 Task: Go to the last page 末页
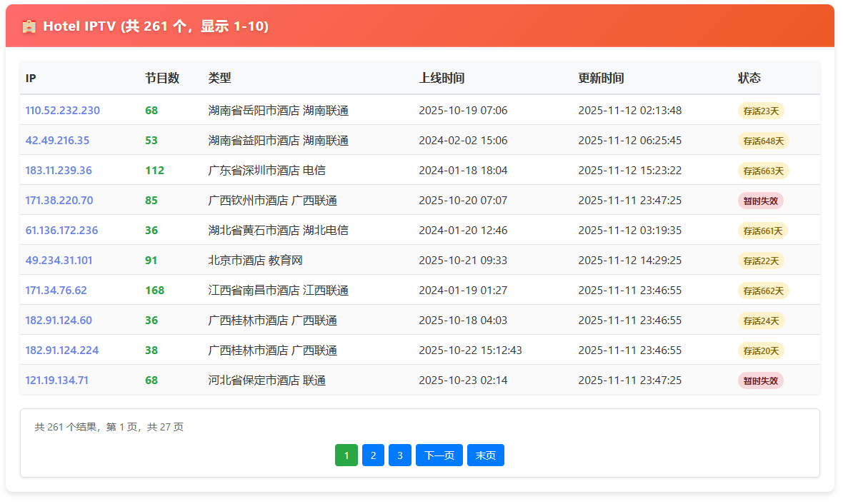[x=486, y=455]
